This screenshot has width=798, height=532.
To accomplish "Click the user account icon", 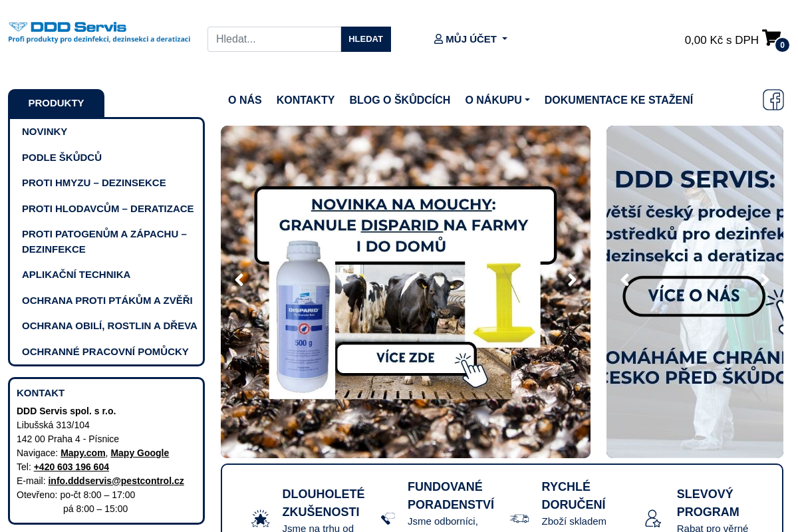I will [x=438, y=39].
